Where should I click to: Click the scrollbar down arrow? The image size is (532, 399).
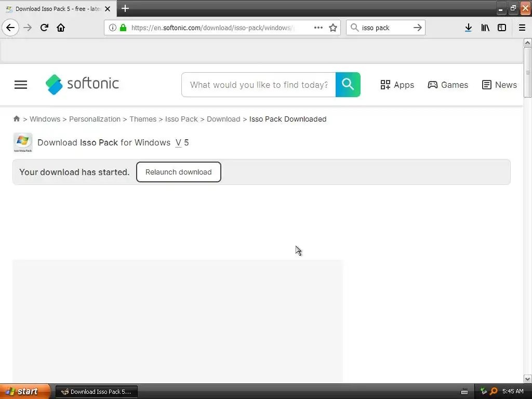[x=527, y=379]
